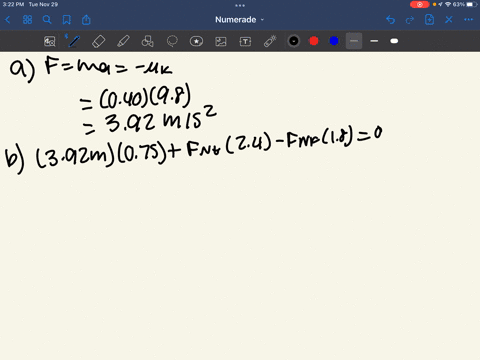The image size is (480, 360).
Task: Close editing toolbar with X
Action: click(449, 20)
